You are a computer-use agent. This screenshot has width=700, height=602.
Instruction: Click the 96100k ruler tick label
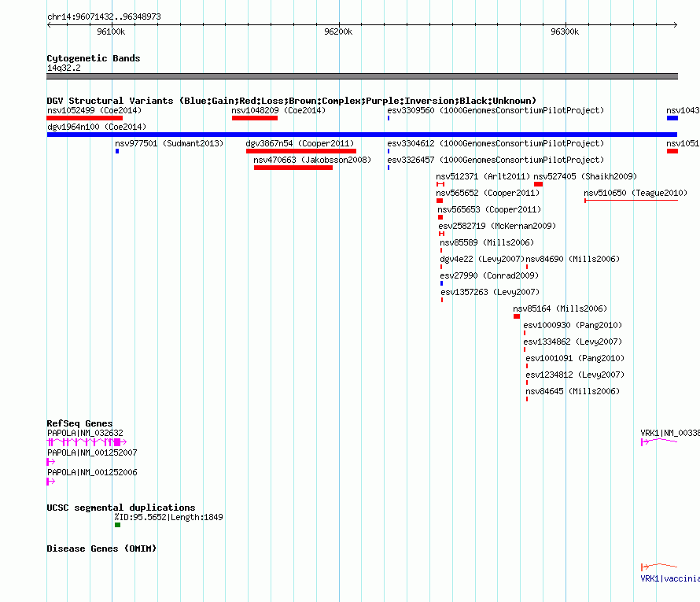pos(111,31)
